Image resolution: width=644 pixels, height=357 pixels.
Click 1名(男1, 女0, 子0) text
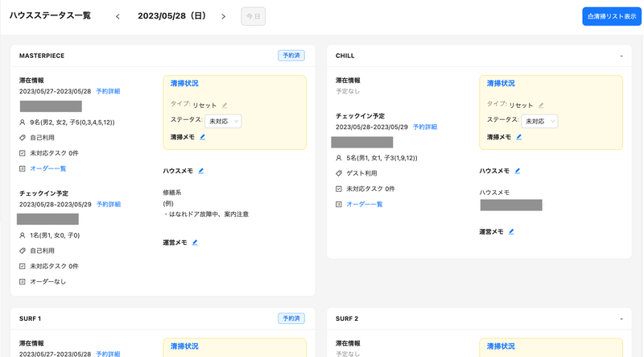pyautogui.click(x=55, y=235)
